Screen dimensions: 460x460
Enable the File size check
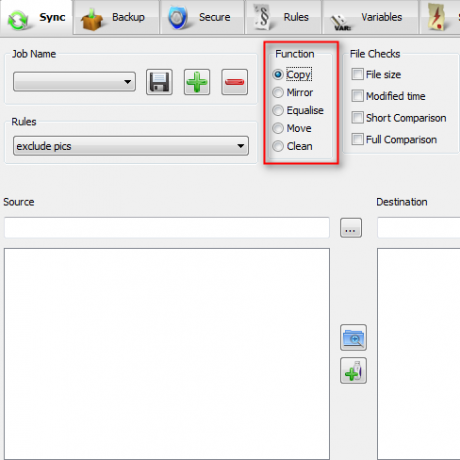pos(357,74)
